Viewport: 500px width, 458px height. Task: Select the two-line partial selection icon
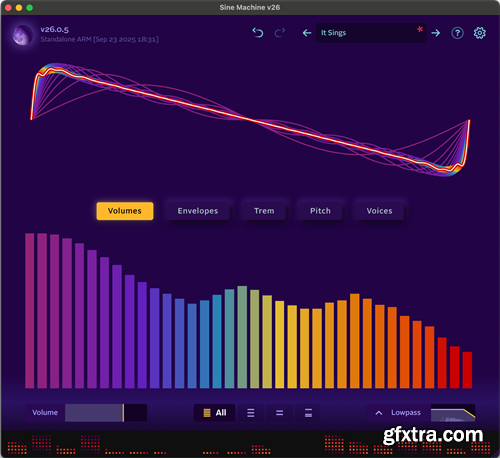(279, 413)
